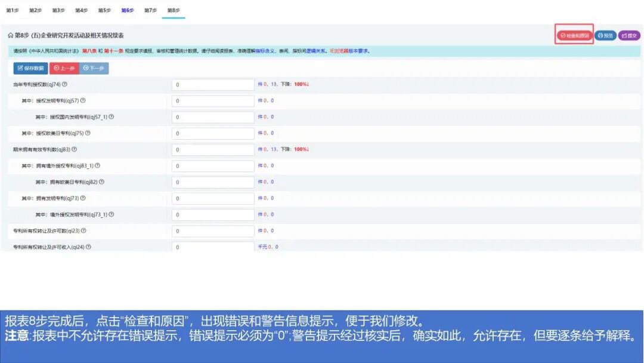Click the home icon before 第8步 title
The image size is (644, 363).
pyautogui.click(x=11, y=35)
